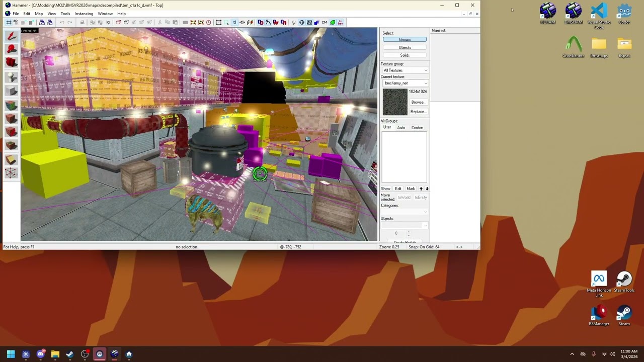Switch to the Cordon VisGroups tab
The height and width of the screenshot is (362, 644).
coord(417,128)
